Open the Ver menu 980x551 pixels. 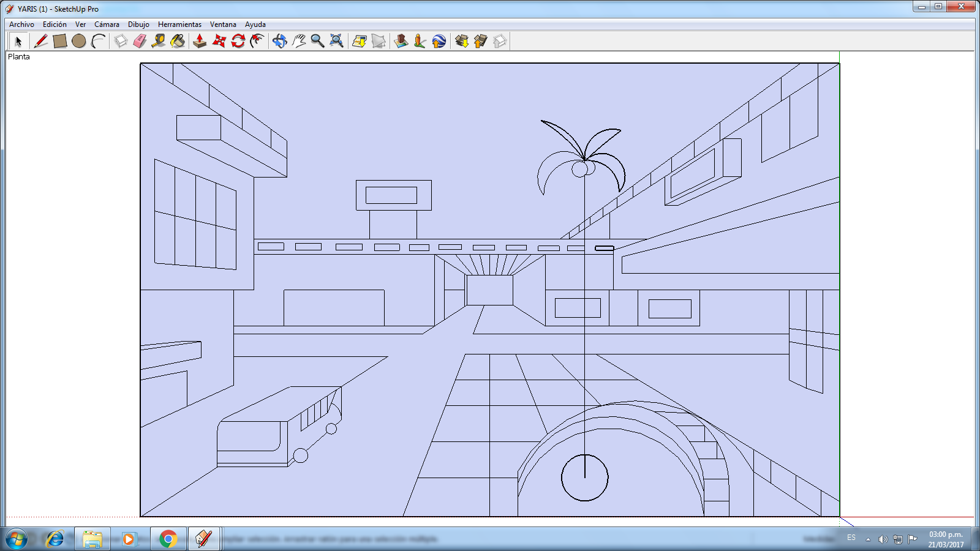[x=80, y=24]
